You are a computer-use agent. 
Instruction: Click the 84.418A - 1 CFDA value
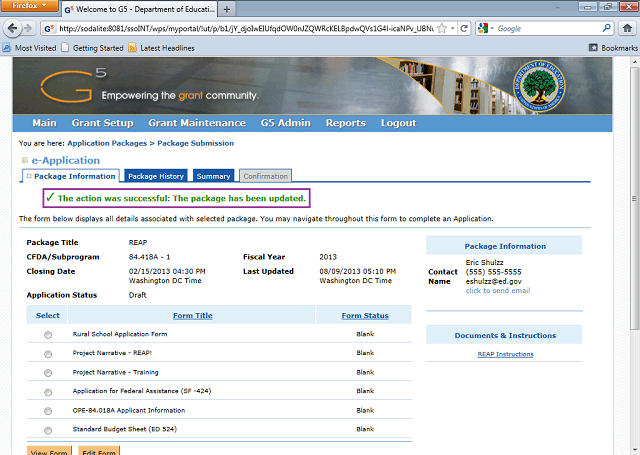point(149,257)
